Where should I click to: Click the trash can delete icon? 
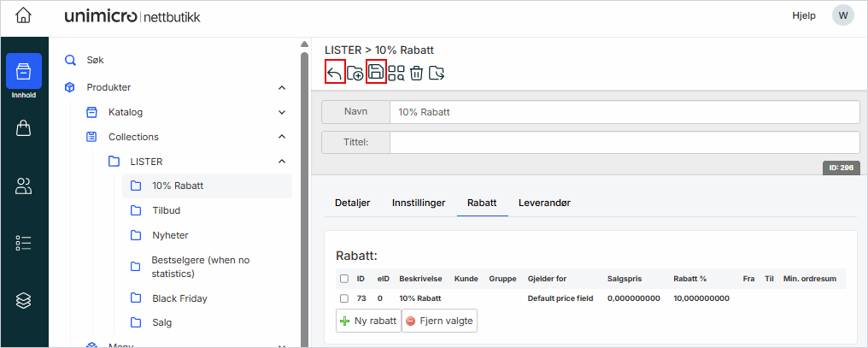click(416, 74)
